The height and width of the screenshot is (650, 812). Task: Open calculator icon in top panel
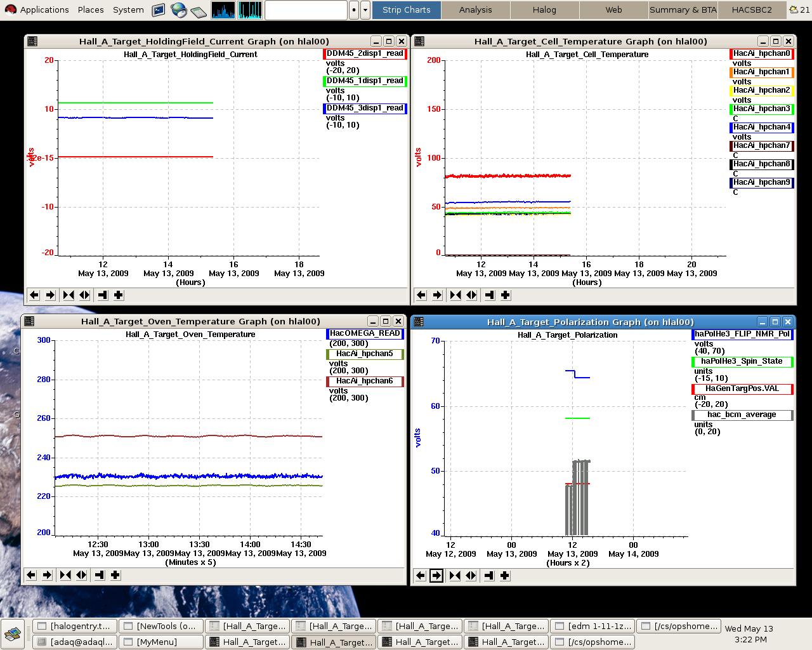point(198,11)
